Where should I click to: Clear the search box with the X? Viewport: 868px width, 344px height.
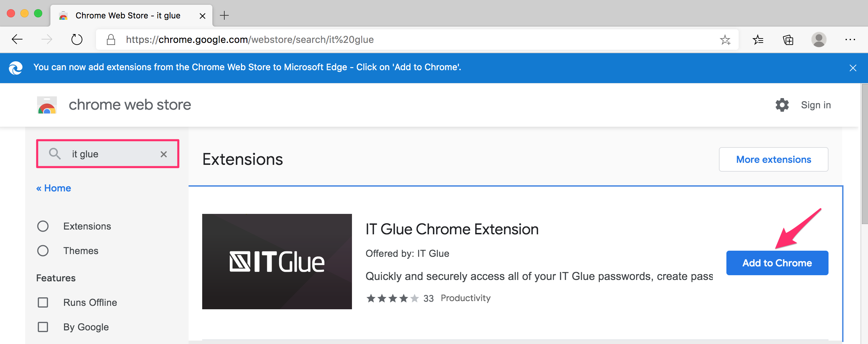164,154
